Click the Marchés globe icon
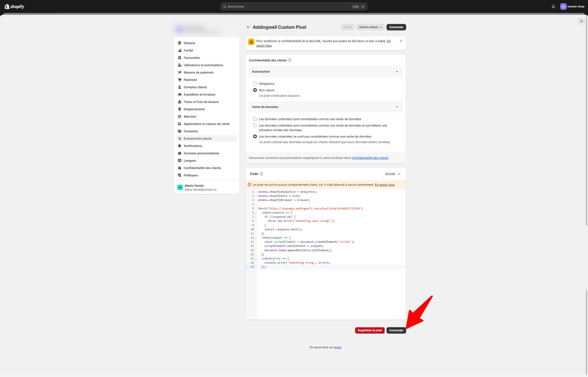The image size is (588, 377). pyautogui.click(x=180, y=116)
